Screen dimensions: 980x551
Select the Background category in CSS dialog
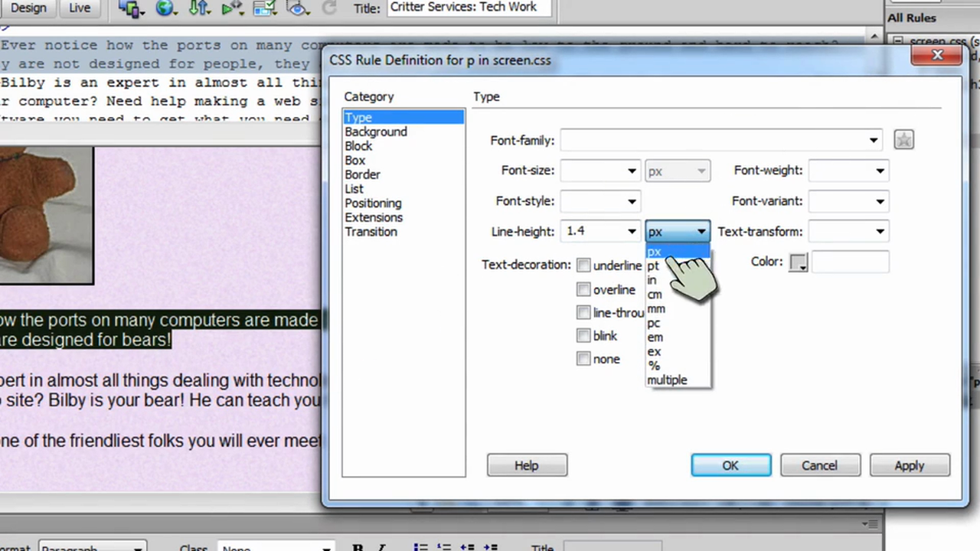pos(375,131)
